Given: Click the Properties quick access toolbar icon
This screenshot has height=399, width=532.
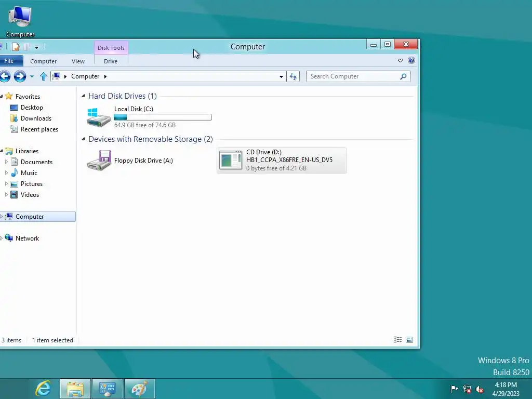Looking at the screenshot, I should [x=15, y=47].
